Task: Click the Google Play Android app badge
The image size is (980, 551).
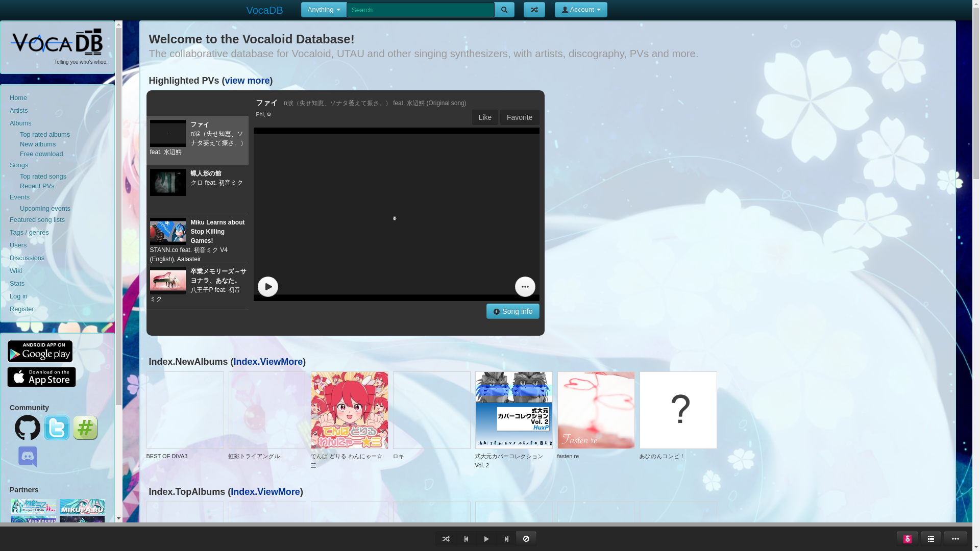Action: coord(40,352)
